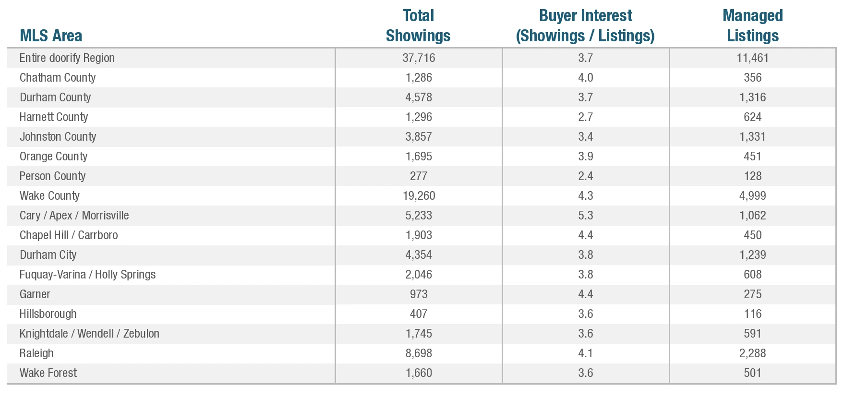Select the Orange County row label
The width and height of the screenshot is (868, 412).
click(54, 157)
